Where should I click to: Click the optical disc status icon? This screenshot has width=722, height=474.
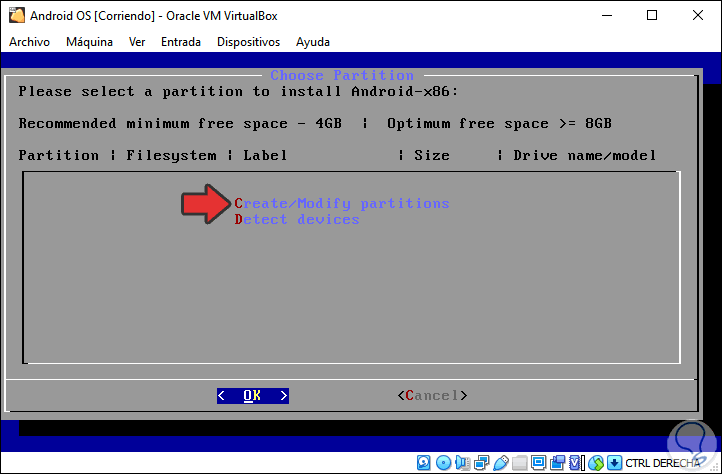point(443,462)
